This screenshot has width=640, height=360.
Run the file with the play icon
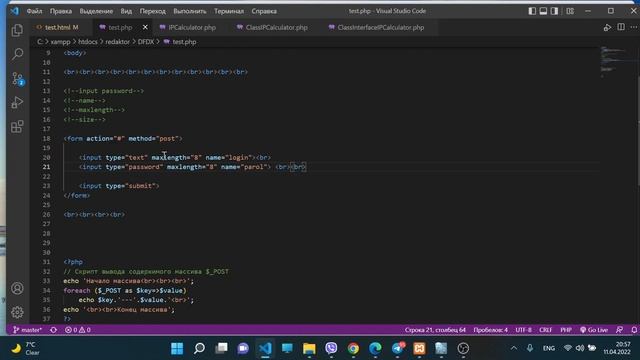click(x=607, y=27)
